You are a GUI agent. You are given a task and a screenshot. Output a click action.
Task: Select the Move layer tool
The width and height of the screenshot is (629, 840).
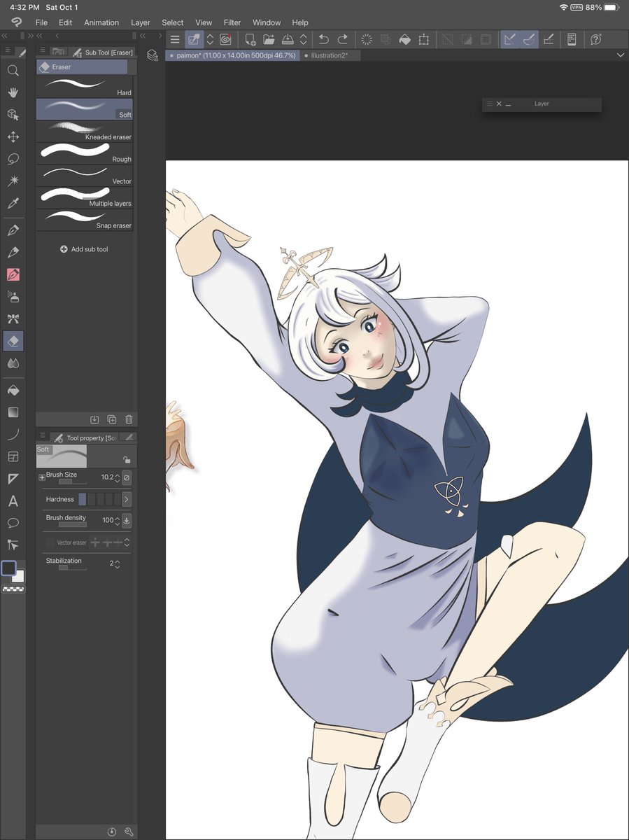(x=13, y=137)
